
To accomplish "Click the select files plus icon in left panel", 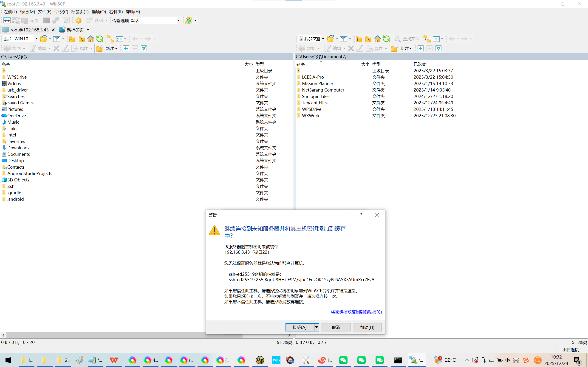I will click(x=126, y=49).
